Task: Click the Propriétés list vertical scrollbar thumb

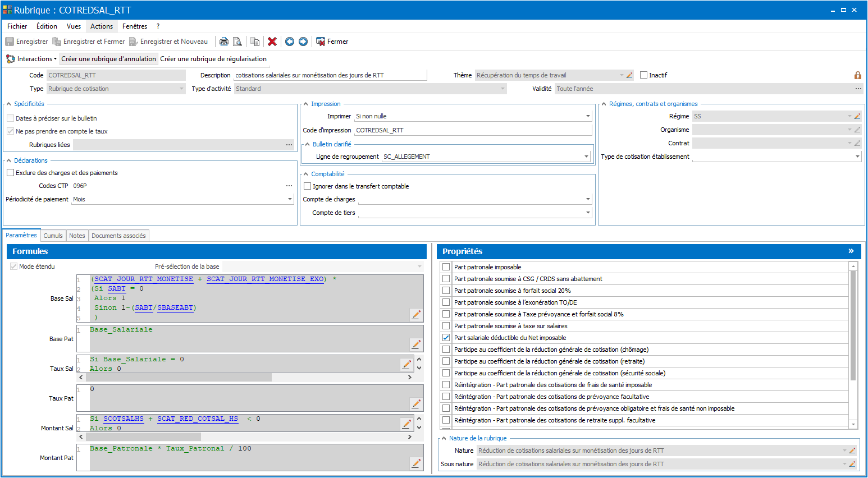Action: 853,325
